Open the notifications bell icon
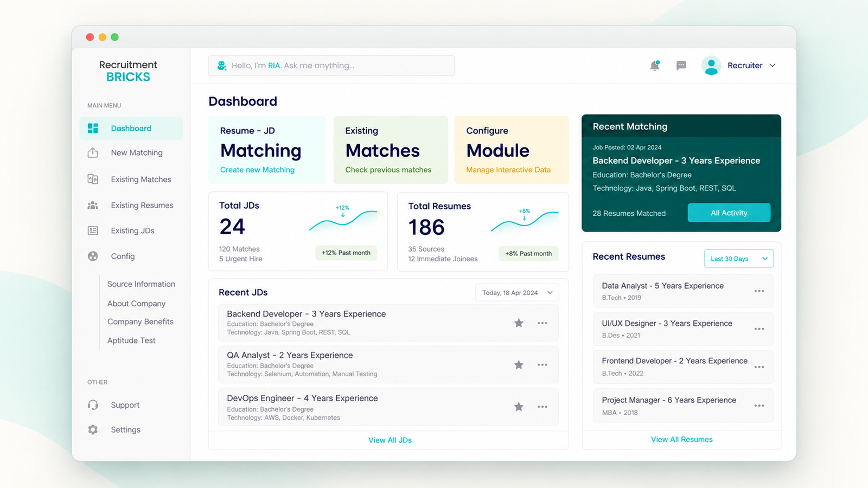 click(655, 66)
